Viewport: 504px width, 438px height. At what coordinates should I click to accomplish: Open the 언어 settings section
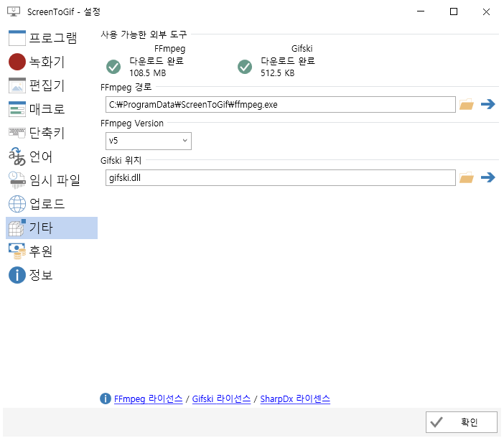click(52, 157)
